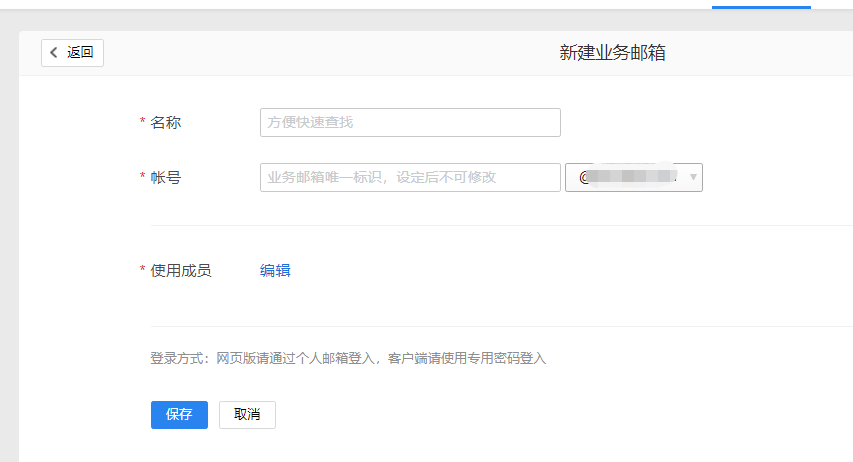Expand domain list via the triangle arrow
Image resolution: width=853 pixels, height=462 pixels.
pyautogui.click(x=693, y=178)
